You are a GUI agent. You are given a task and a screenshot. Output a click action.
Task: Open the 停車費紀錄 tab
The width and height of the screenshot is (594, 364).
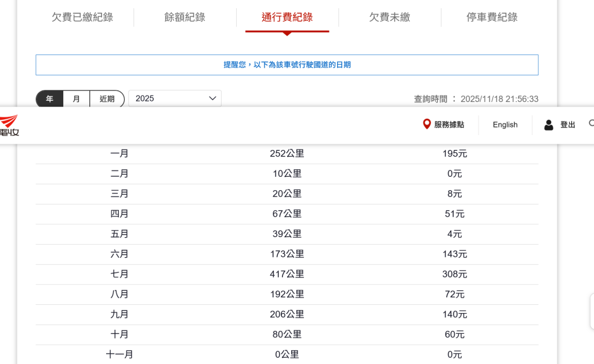[492, 17]
